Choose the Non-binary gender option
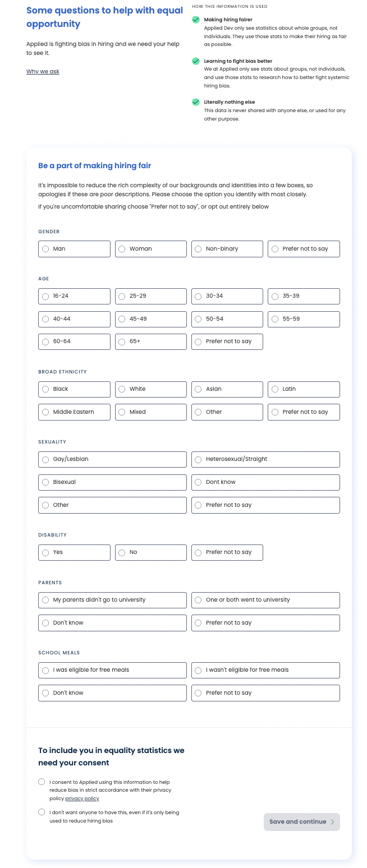The width and height of the screenshot is (367, 868). (x=198, y=249)
